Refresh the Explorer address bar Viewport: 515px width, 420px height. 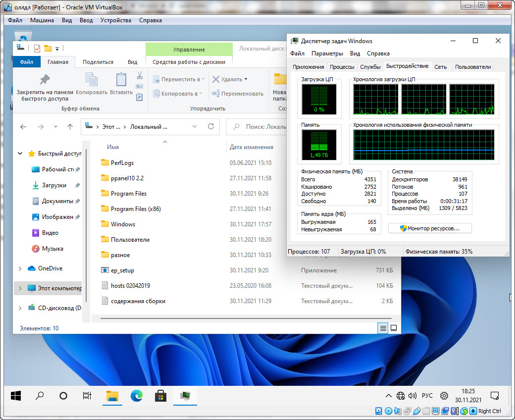(211, 126)
